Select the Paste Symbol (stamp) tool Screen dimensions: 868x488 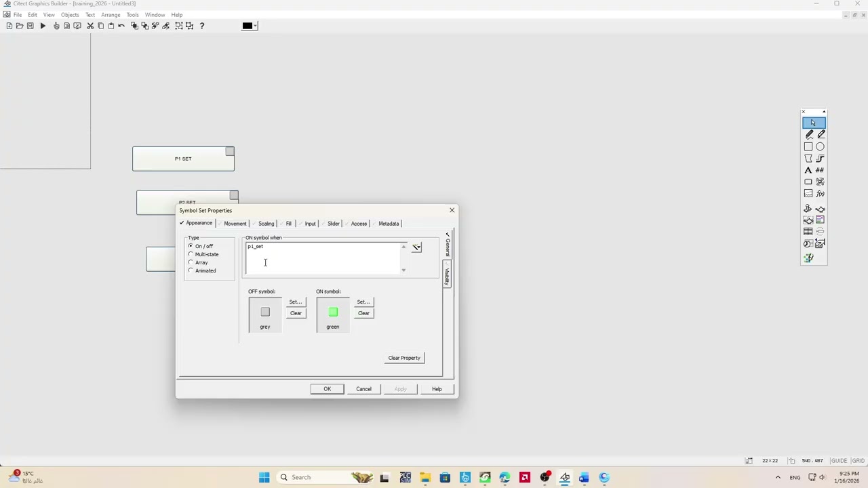pos(808,209)
